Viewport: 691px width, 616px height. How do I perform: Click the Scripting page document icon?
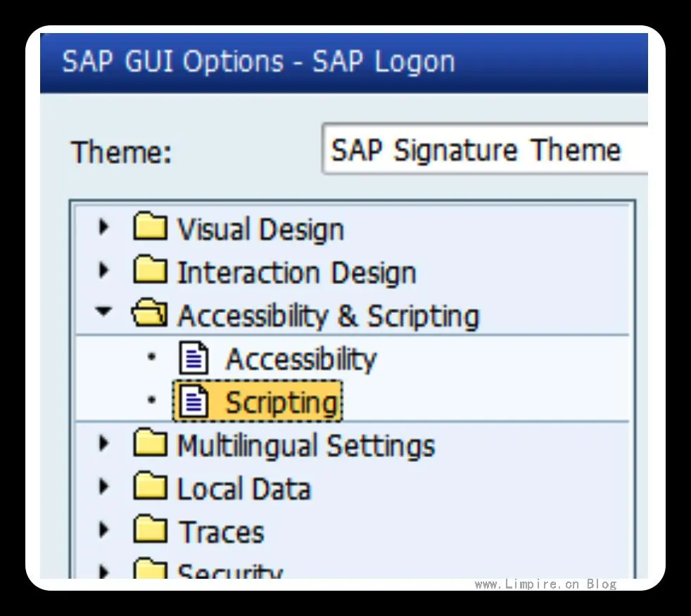pyautogui.click(x=194, y=402)
